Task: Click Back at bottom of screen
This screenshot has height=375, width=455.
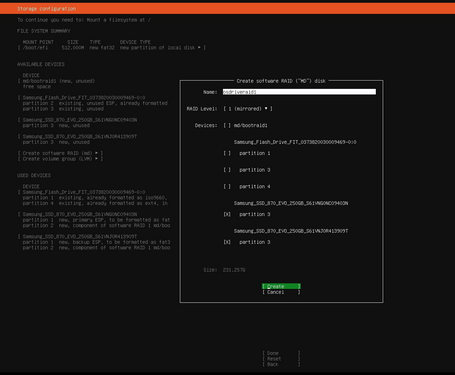Action: point(281,364)
